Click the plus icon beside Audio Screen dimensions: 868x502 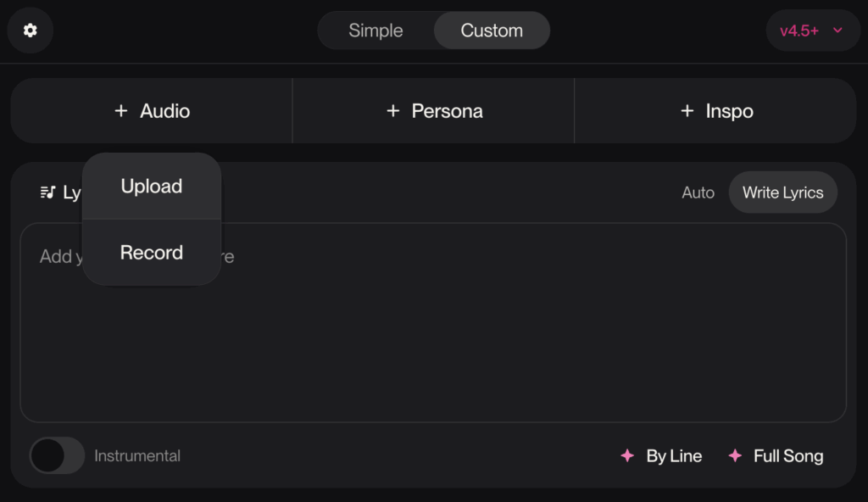[121, 111]
